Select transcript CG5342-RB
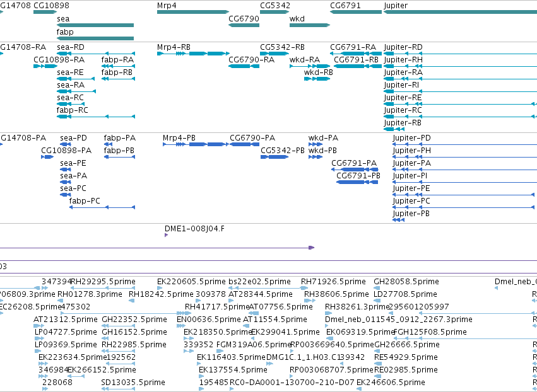537x392 pixels. point(282,47)
